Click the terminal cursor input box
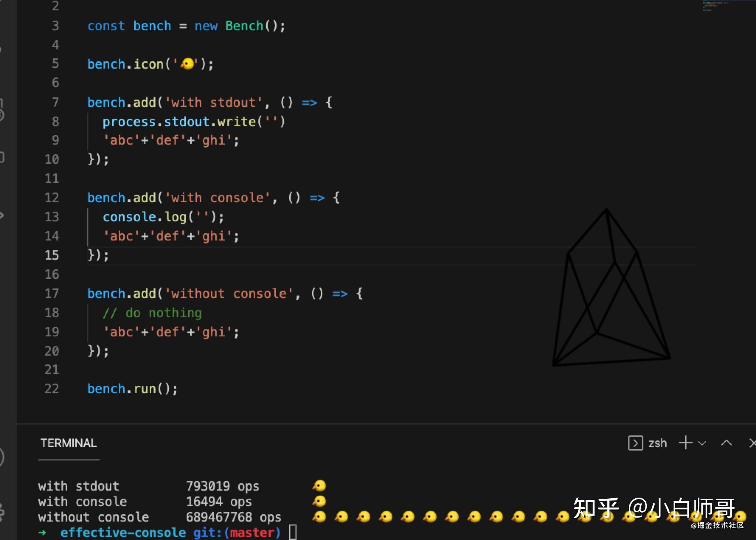Screen dimensions: 756x540 (292, 533)
